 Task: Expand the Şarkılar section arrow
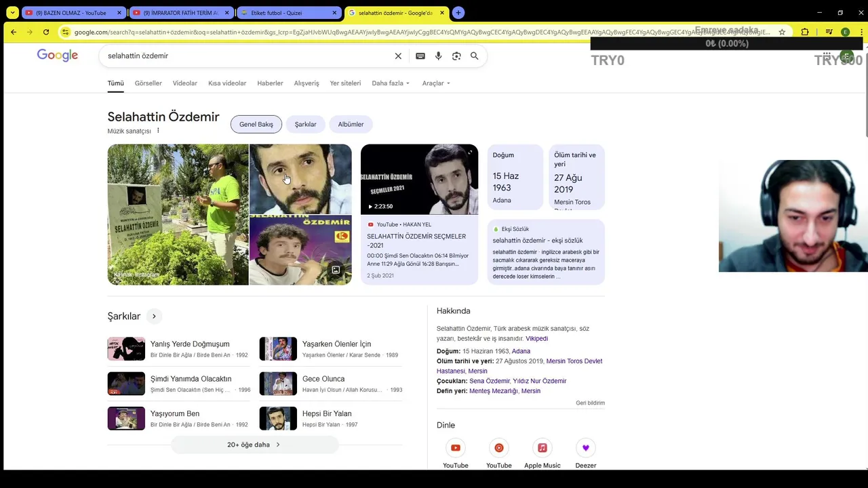(x=154, y=317)
